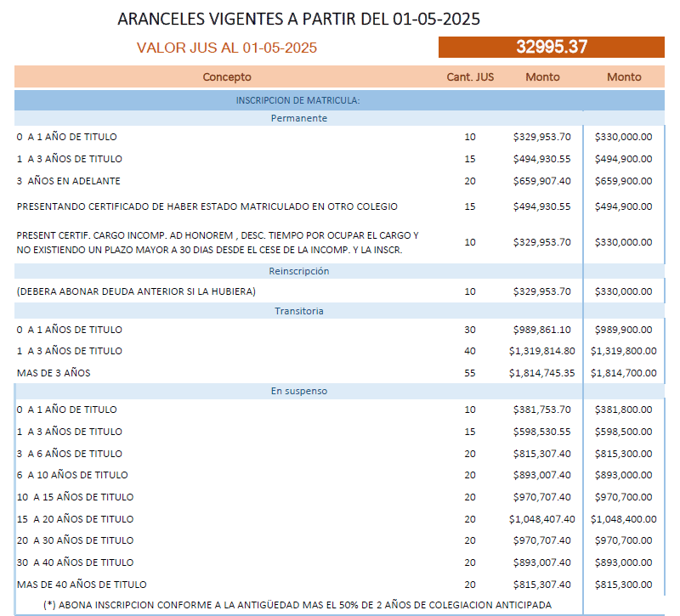This screenshot has width=680, height=616.
Task: Select $970,707.40 in the 10 A 15 AÑOS row
Action: [x=541, y=497]
